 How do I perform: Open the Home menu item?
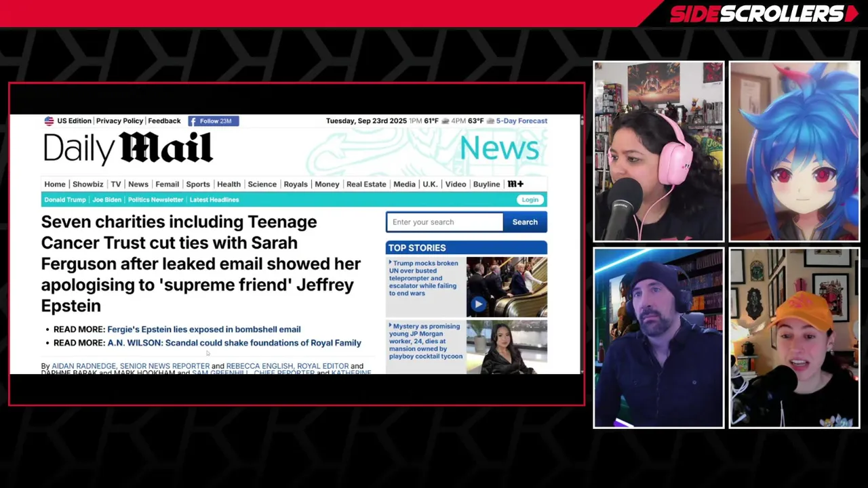click(x=55, y=184)
